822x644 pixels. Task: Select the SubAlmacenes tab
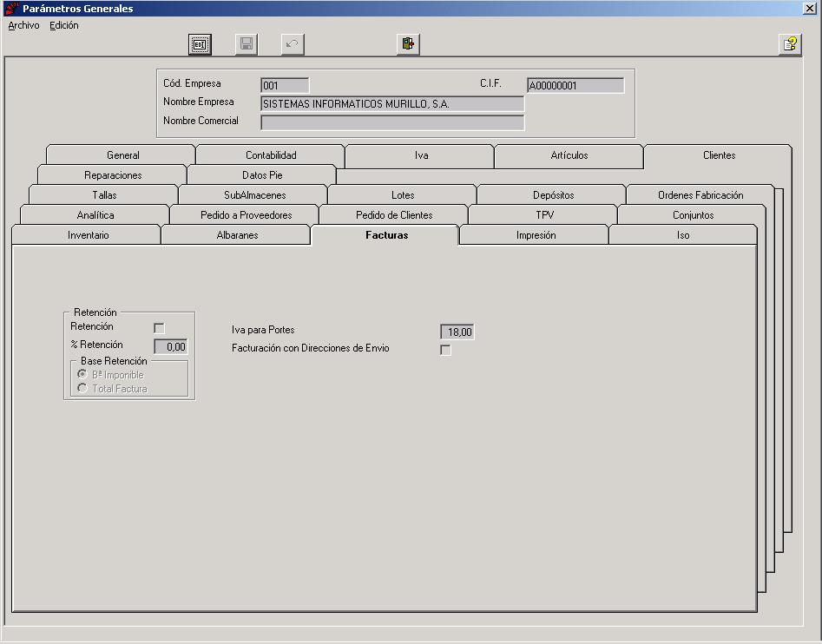coord(254,195)
